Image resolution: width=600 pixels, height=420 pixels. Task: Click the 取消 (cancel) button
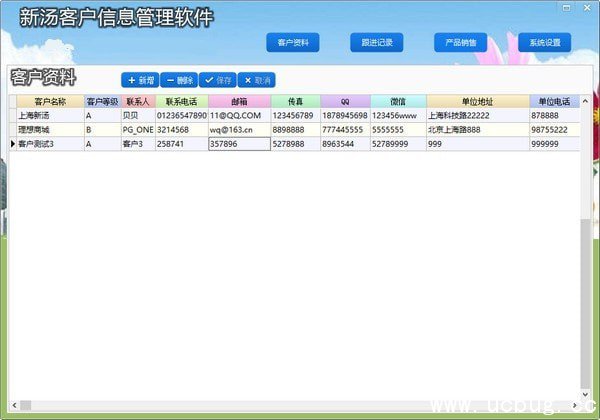[256, 80]
